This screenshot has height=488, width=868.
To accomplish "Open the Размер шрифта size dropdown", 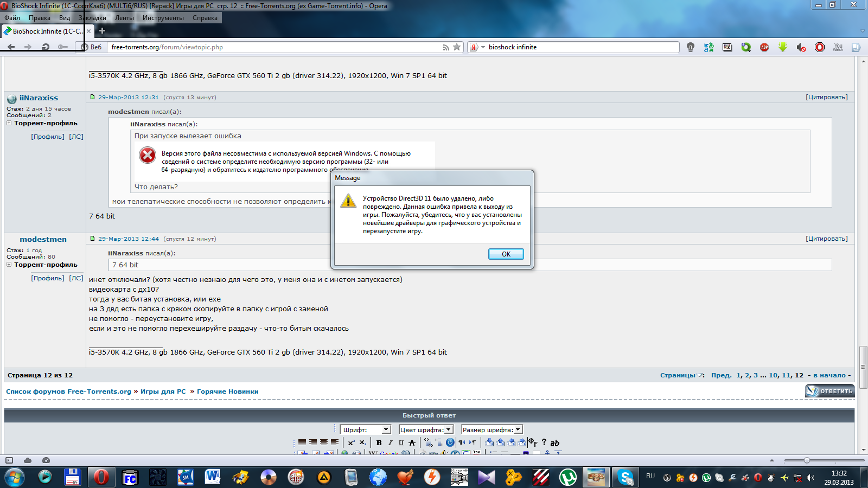I will coord(492,429).
